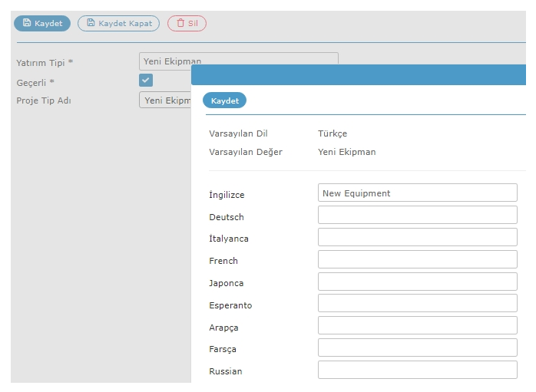Select the Arapça translation field

pyautogui.click(x=418, y=326)
